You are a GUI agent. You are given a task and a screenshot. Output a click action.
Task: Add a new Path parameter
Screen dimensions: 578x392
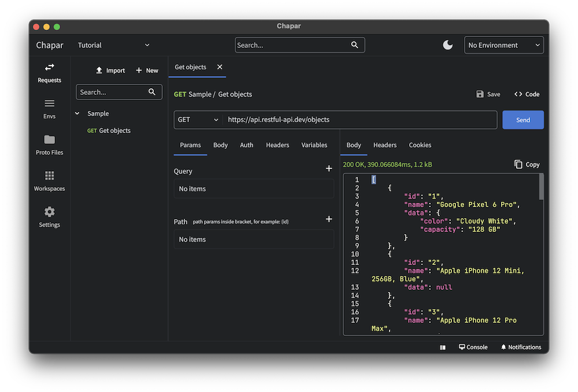329,219
